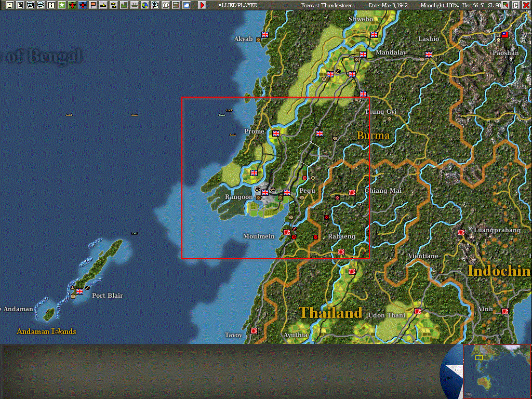Click the cloud weather toolbar icon
This screenshot has width=532, height=399.
click(187, 5)
